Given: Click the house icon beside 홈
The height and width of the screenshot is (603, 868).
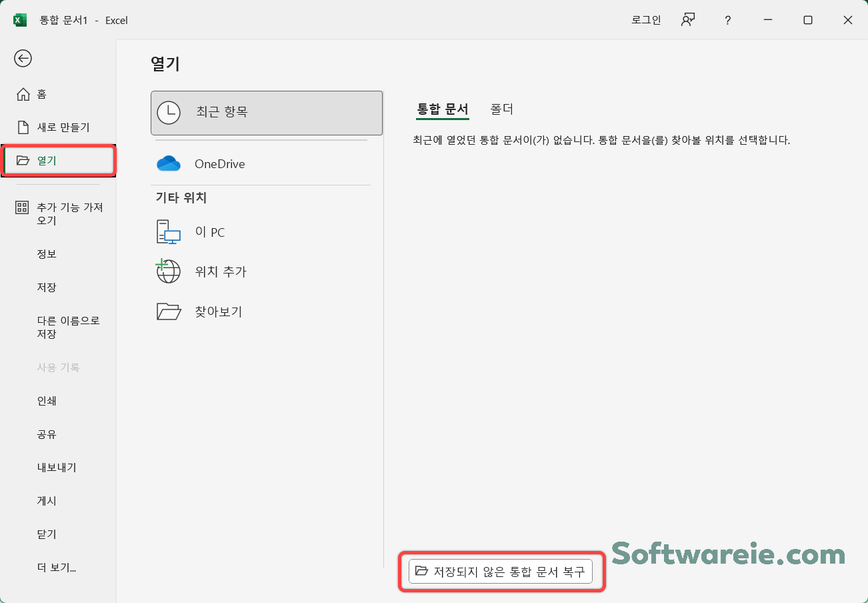Looking at the screenshot, I should 23,94.
